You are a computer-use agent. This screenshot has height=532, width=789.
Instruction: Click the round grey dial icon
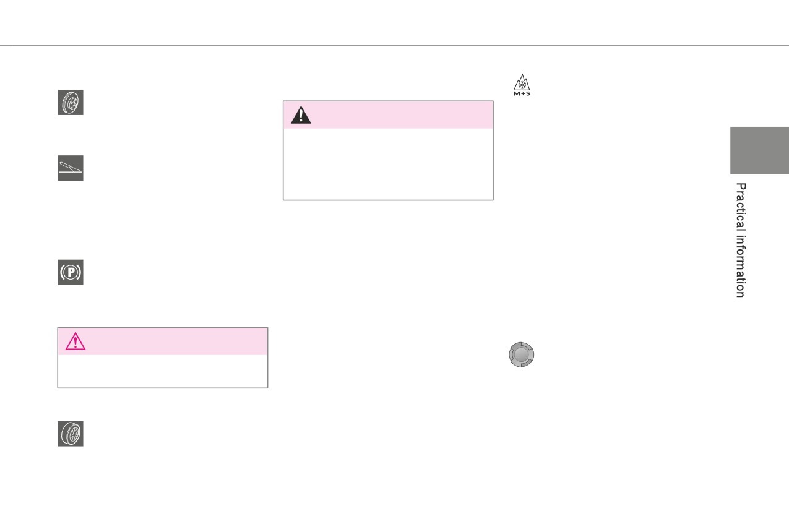click(x=522, y=356)
